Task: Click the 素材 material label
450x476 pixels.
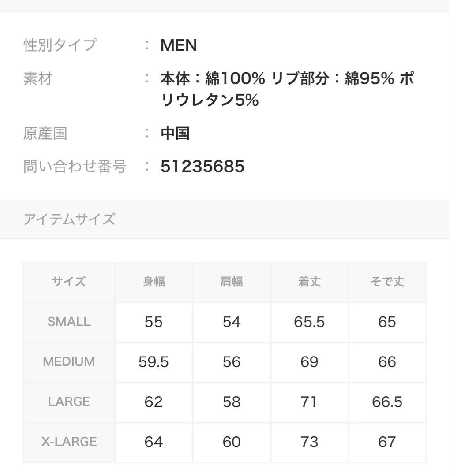Action: [x=38, y=79]
